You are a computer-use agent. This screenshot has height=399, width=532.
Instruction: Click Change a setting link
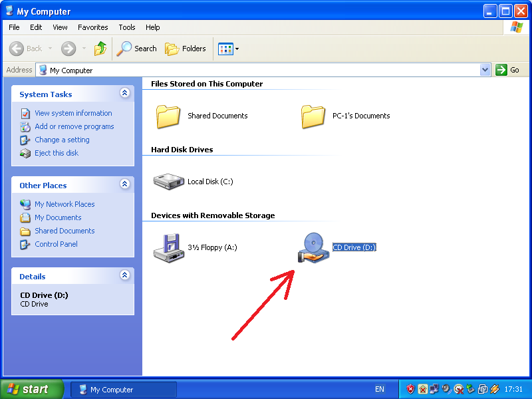62,140
